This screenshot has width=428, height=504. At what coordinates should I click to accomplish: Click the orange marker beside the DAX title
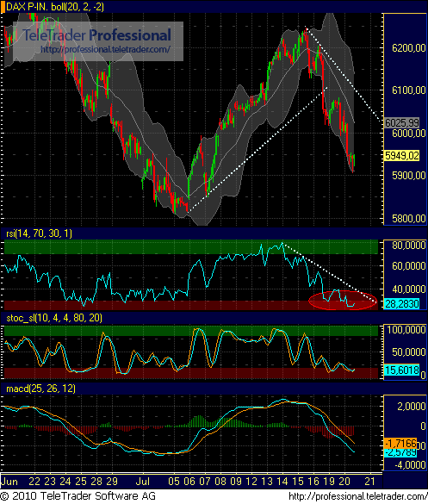pos(3,7)
